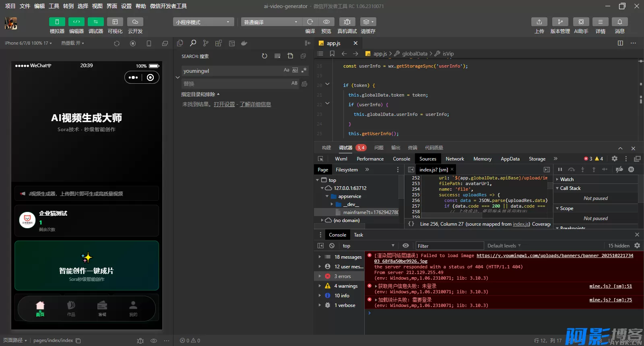Image resolution: width=644 pixels, height=346 pixels.
Task: Open 版本管理 version management
Action: (560, 22)
